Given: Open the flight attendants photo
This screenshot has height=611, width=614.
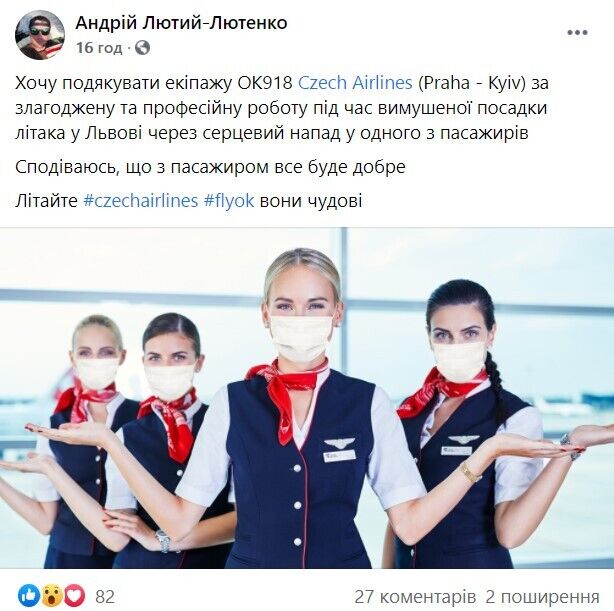Looking at the screenshot, I should pyautogui.click(x=307, y=398).
